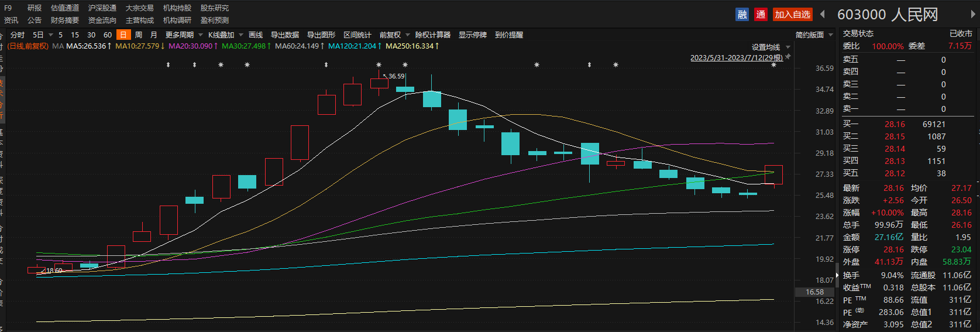Expand K线叠加 dropdown
The width and height of the screenshot is (980, 332).
240,35
